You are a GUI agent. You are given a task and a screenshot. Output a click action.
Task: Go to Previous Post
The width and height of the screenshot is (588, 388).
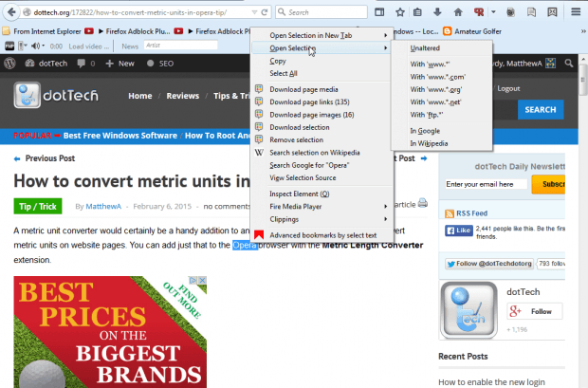pos(45,158)
